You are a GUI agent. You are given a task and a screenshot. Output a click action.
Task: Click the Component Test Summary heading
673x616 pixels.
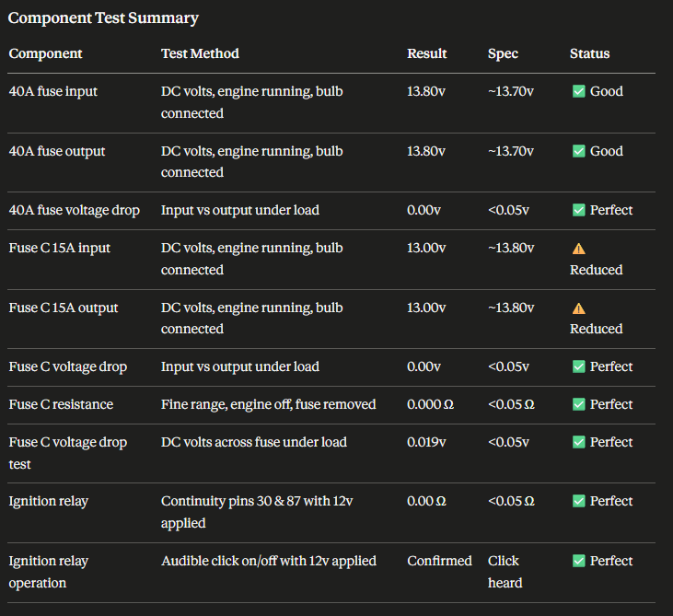click(x=103, y=18)
